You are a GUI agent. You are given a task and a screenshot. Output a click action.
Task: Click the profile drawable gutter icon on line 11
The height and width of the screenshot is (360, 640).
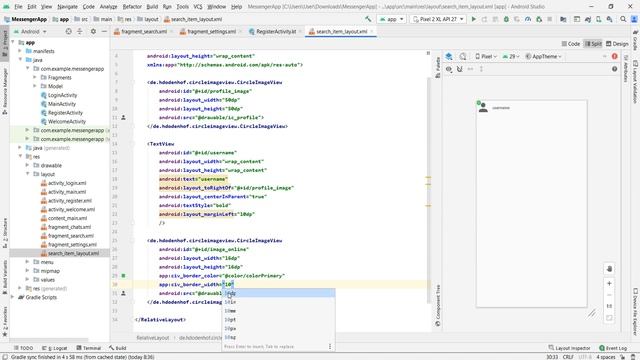coord(124,118)
